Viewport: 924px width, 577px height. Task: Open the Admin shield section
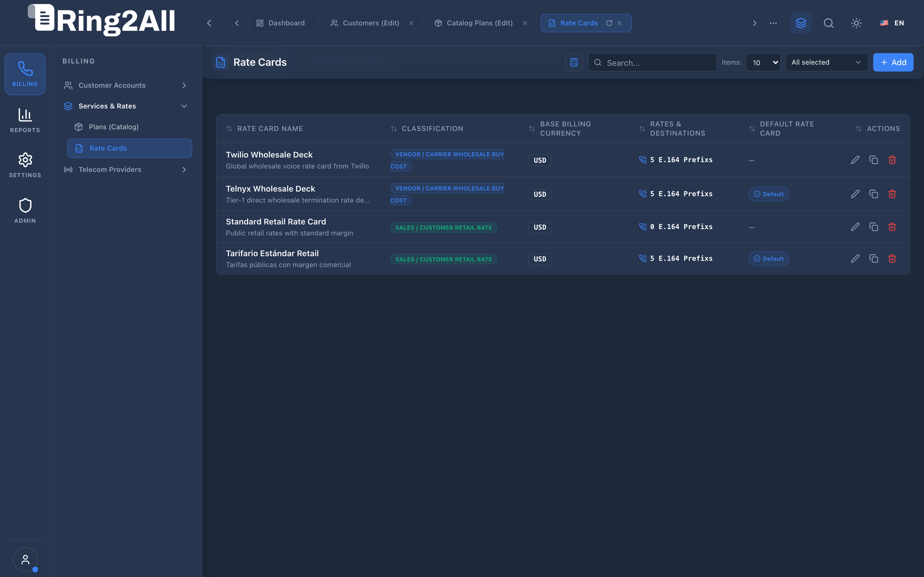point(25,211)
